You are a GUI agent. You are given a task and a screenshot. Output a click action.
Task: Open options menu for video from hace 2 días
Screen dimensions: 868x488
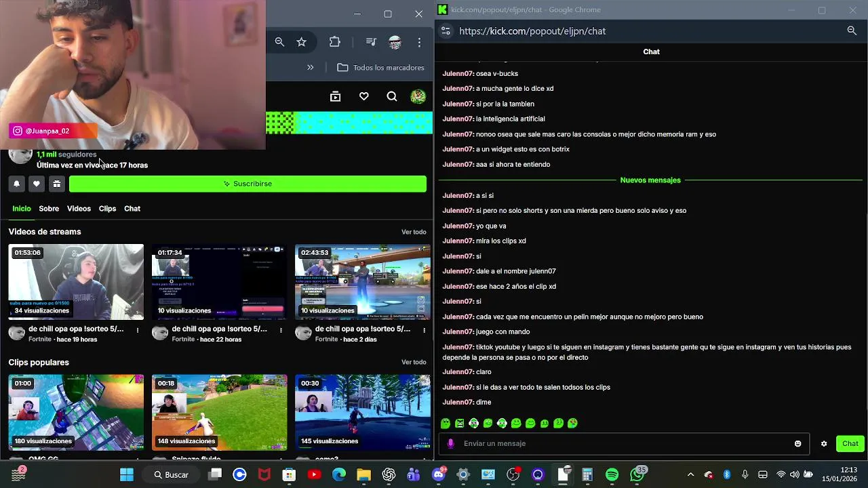(425, 331)
